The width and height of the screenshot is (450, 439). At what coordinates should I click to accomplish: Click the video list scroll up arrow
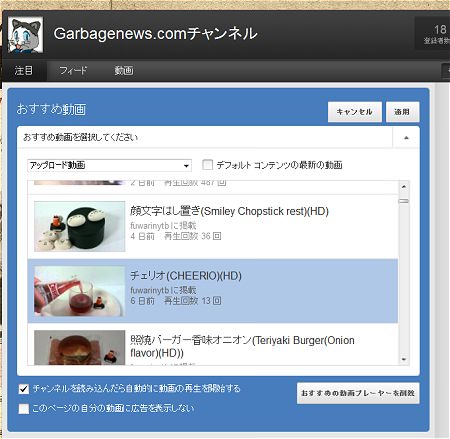(404, 186)
